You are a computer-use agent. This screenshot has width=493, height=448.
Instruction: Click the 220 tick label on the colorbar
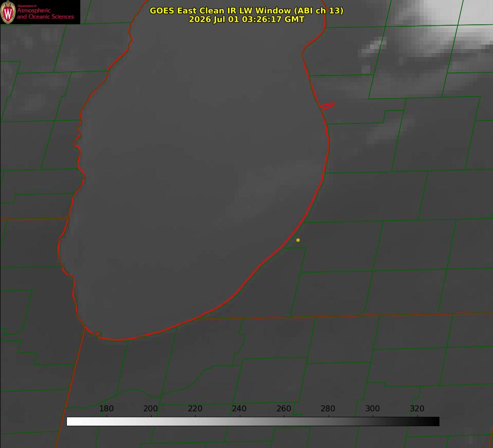(195, 408)
